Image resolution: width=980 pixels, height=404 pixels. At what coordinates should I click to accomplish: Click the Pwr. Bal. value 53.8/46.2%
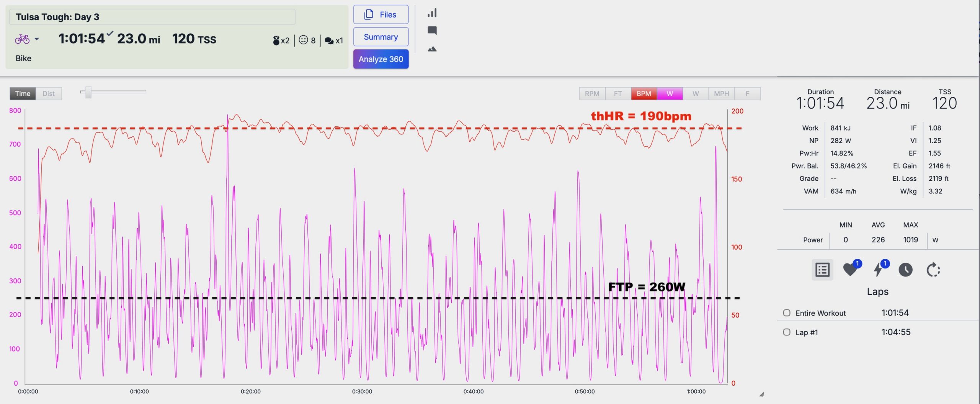[848, 166]
